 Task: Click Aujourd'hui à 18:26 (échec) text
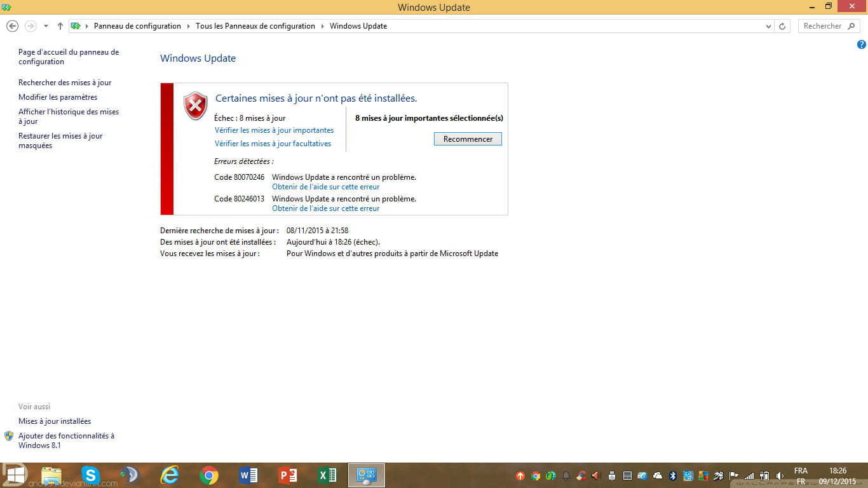[x=333, y=242]
